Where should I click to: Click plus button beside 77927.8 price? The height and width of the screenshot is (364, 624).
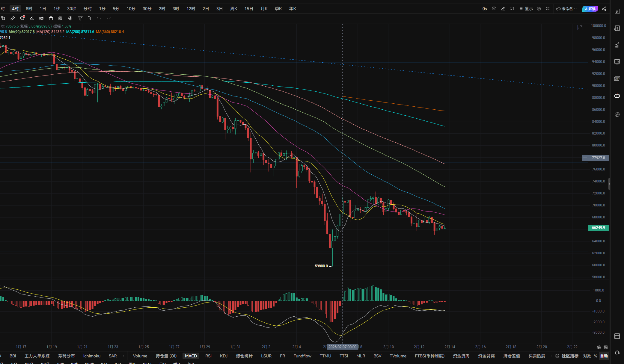585,158
